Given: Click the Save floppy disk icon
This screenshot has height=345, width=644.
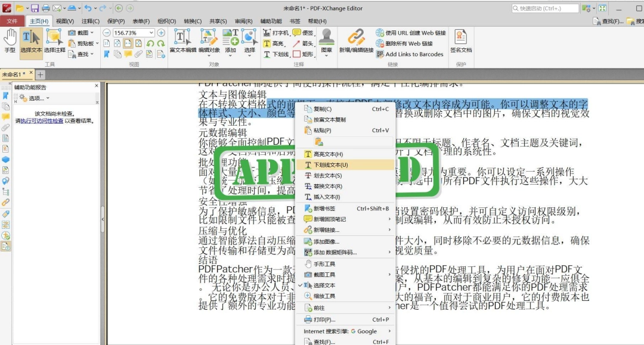Looking at the screenshot, I should 35,8.
